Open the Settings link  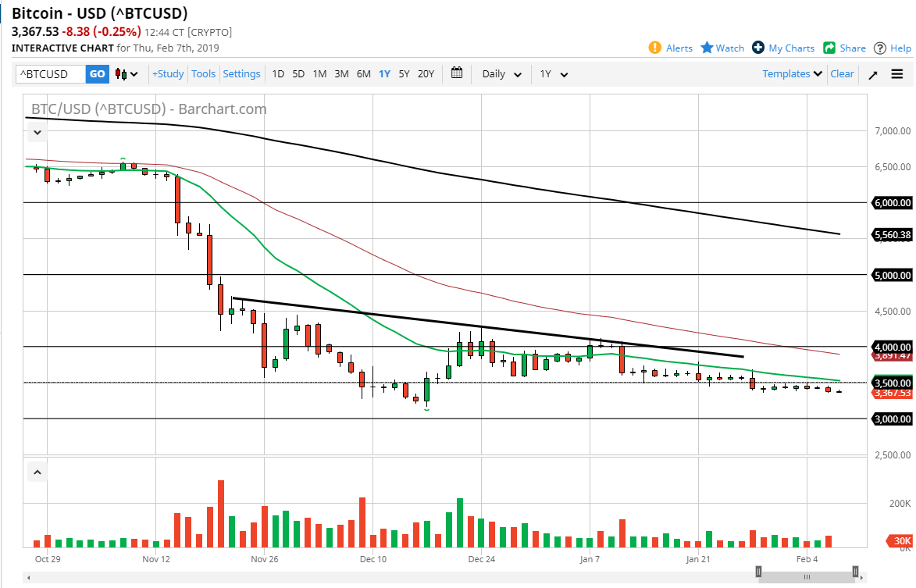[x=241, y=73]
